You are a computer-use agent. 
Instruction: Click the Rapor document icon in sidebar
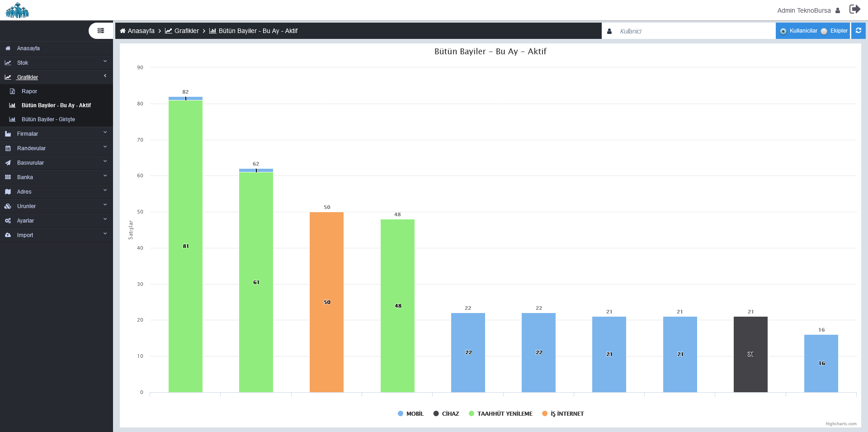[13, 91]
